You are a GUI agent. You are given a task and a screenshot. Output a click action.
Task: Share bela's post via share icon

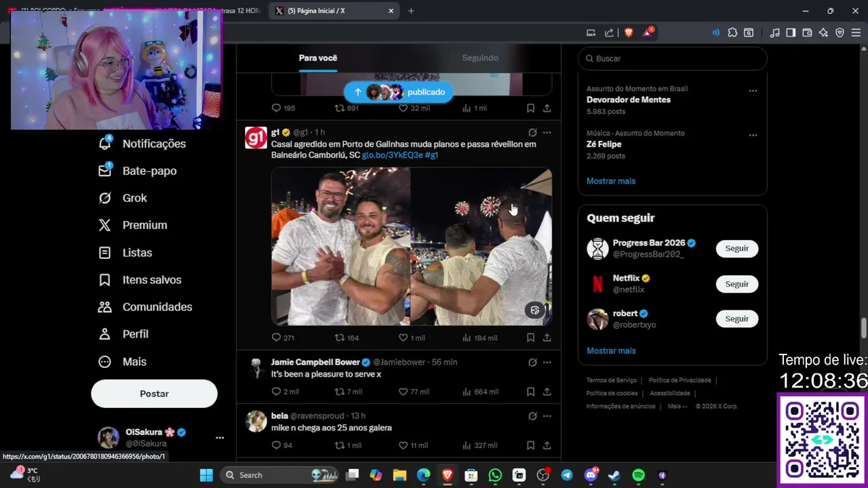pos(547,445)
